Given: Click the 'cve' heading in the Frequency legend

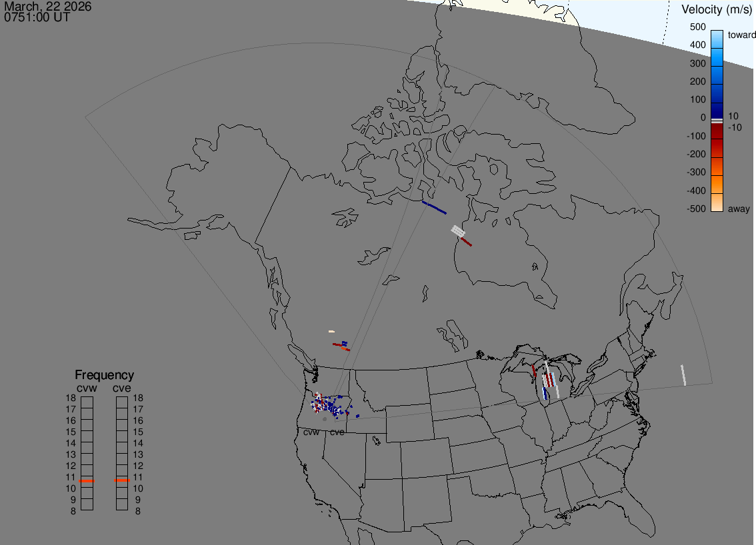Looking at the screenshot, I should tap(122, 388).
